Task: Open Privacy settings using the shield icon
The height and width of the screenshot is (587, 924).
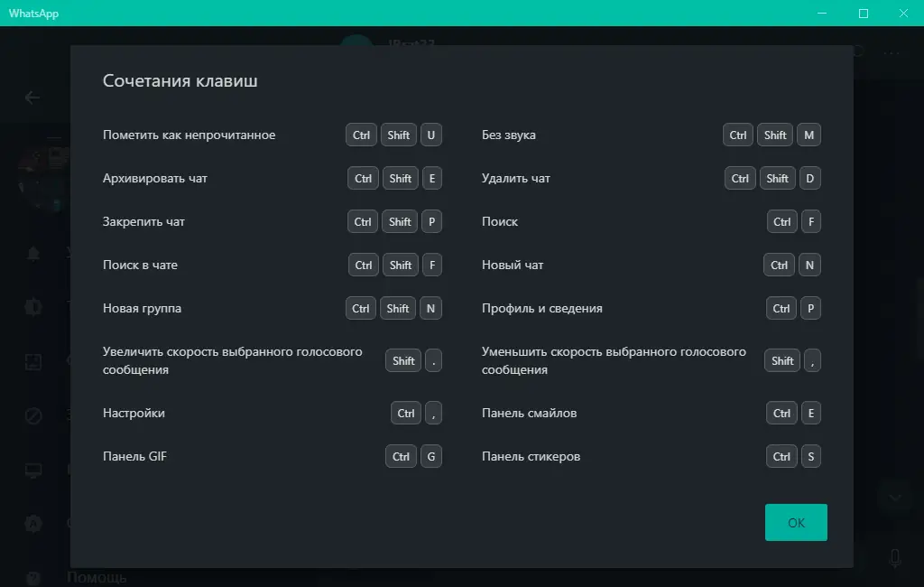Action: tap(33, 307)
